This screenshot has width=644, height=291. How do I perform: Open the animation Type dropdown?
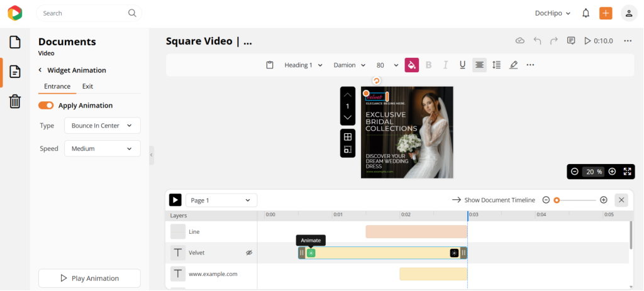pos(103,126)
